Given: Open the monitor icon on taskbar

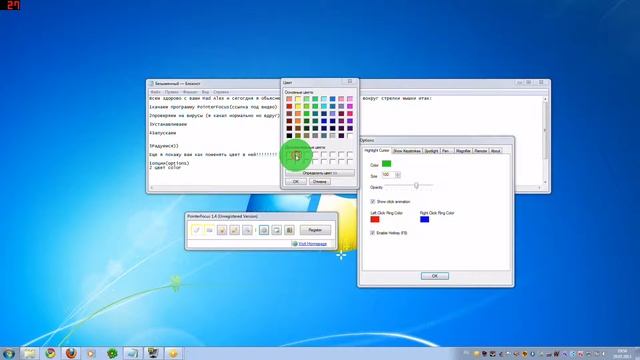Looking at the screenshot, I should 153,353.
